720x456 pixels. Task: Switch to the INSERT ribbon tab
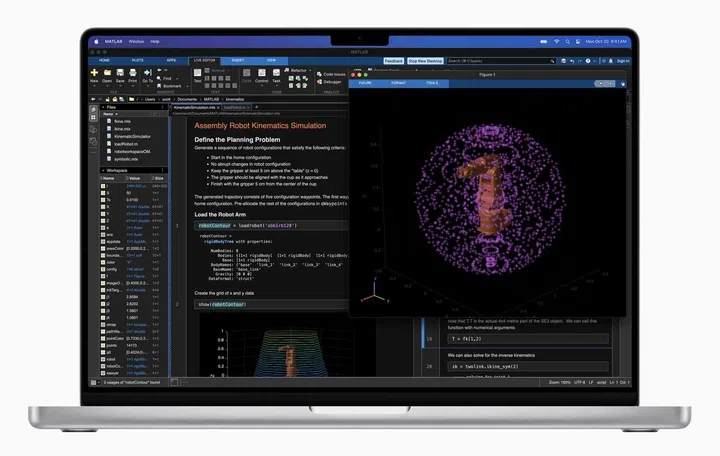[238, 60]
